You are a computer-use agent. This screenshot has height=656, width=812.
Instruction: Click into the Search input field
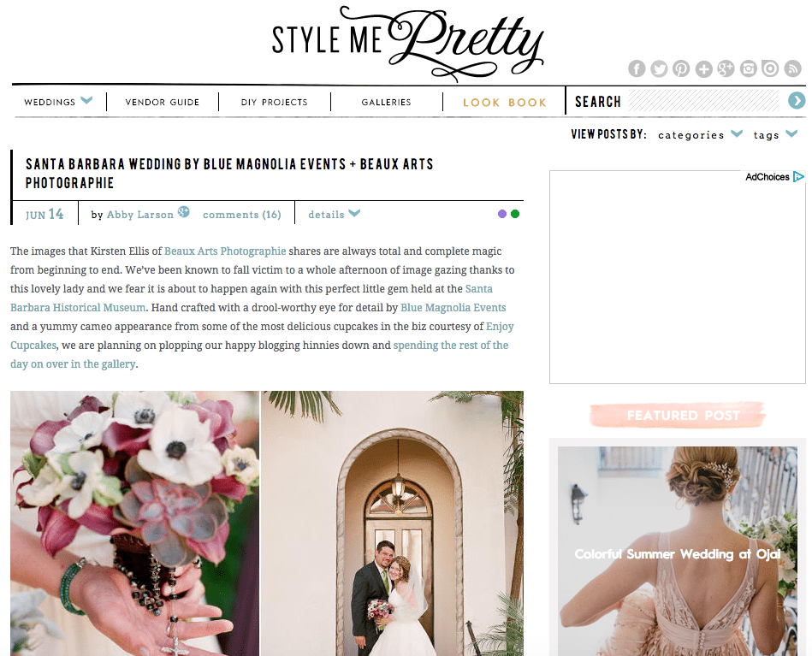[x=703, y=101]
